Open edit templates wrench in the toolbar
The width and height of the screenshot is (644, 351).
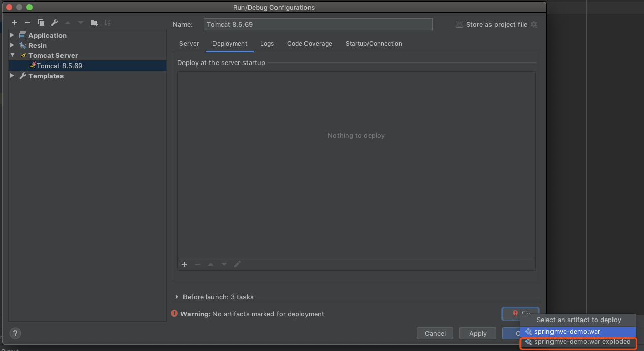54,23
